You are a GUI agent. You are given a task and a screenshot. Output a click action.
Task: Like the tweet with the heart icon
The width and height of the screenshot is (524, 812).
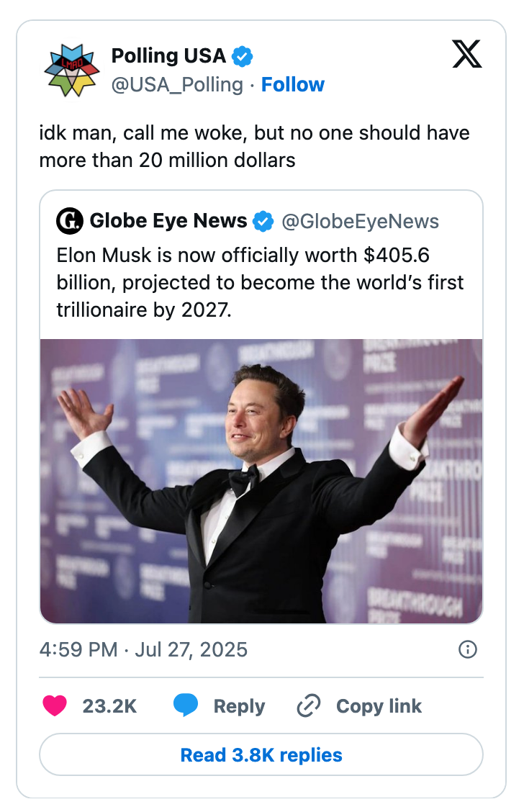coord(55,706)
